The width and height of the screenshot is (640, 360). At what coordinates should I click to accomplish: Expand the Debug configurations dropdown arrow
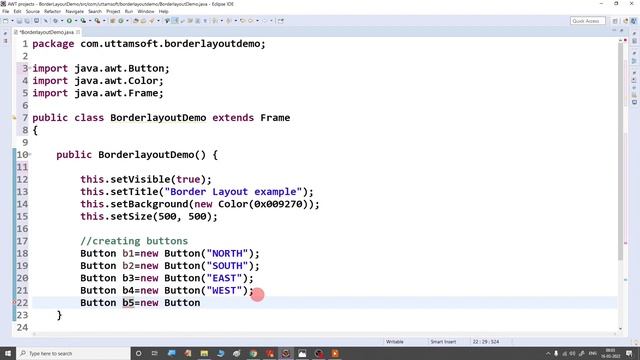click(x=62, y=21)
